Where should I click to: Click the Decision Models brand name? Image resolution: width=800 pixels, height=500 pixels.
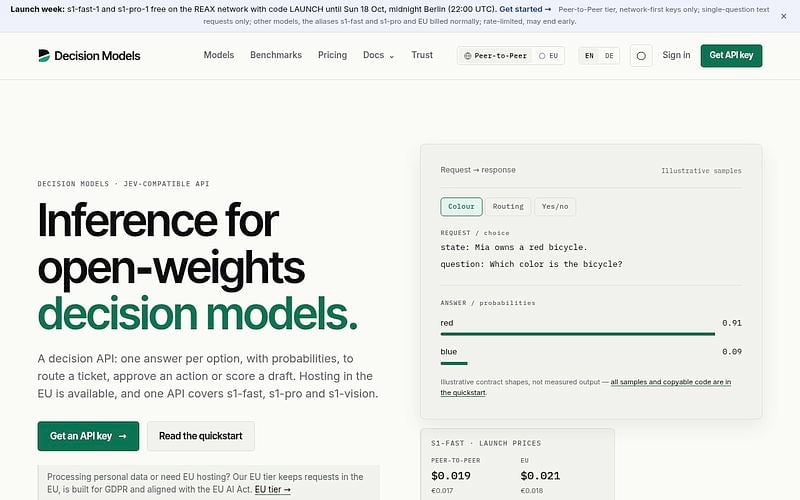pyautogui.click(x=97, y=56)
